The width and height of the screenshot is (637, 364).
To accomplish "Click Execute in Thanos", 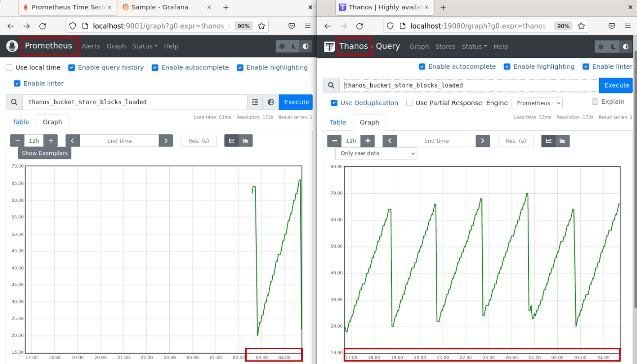I will (616, 86).
